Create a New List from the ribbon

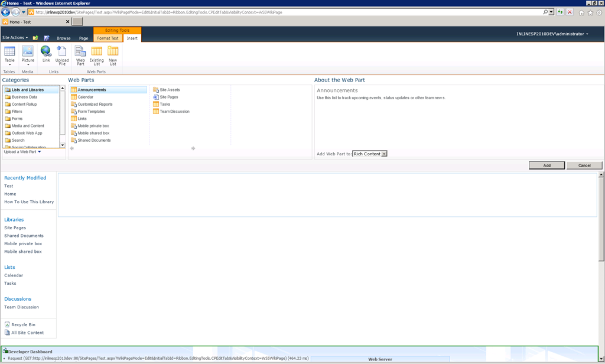[x=113, y=55]
